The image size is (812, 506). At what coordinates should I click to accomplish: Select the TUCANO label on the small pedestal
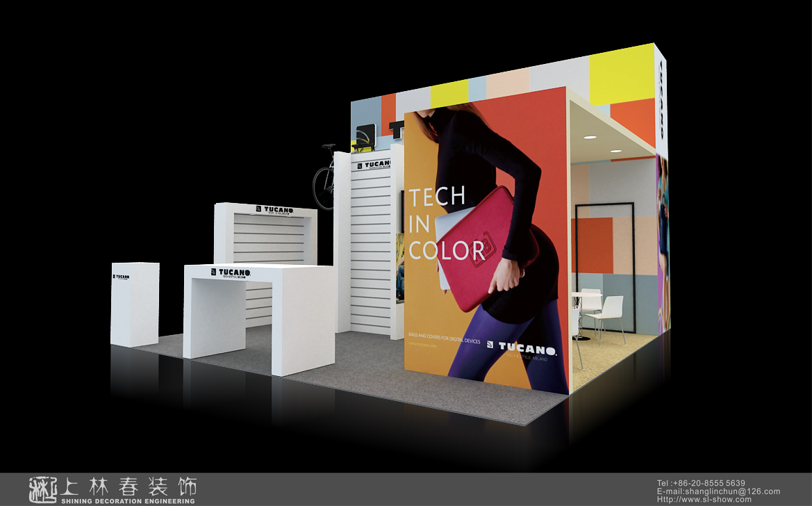121,277
